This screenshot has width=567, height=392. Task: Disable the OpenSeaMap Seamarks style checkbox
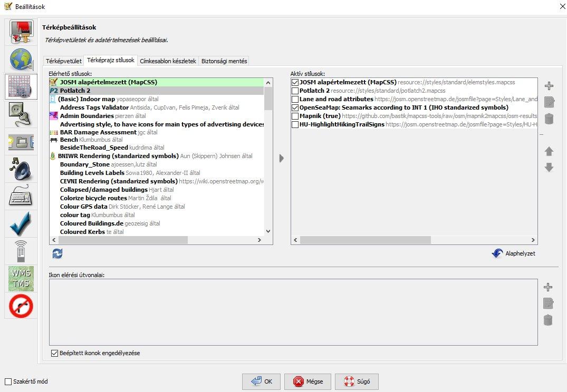coord(295,107)
